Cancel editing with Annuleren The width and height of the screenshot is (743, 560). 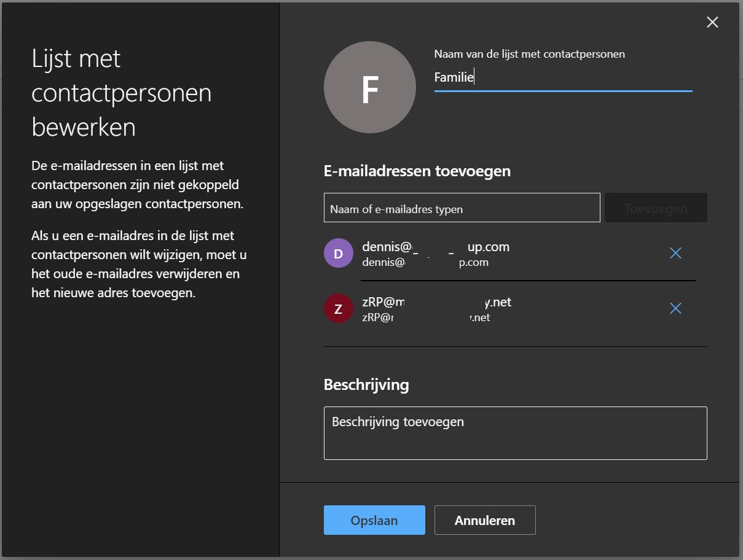pos(485,520)
